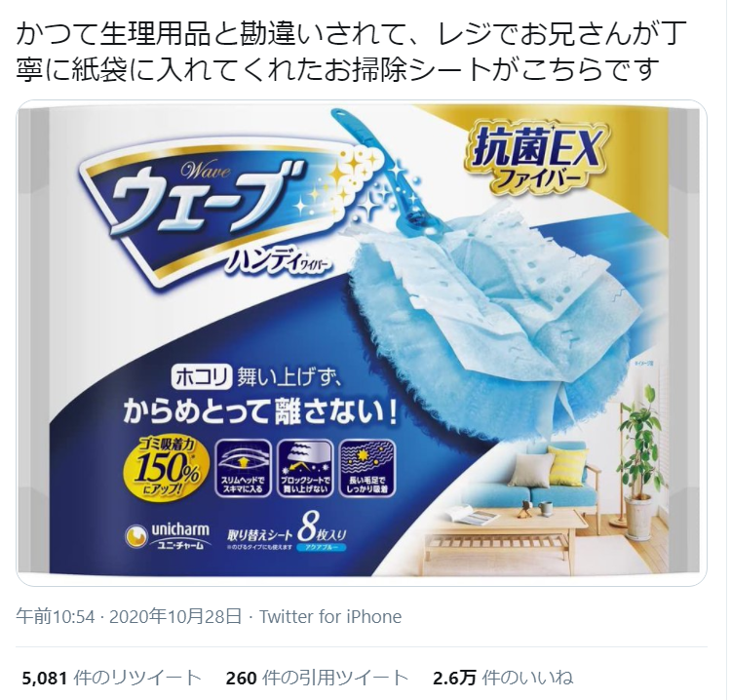Click the gold ゴミ吸着力 150% badge
Image resolution: width=731 pixels, height=700 pixels.
[x=162, y=470]
